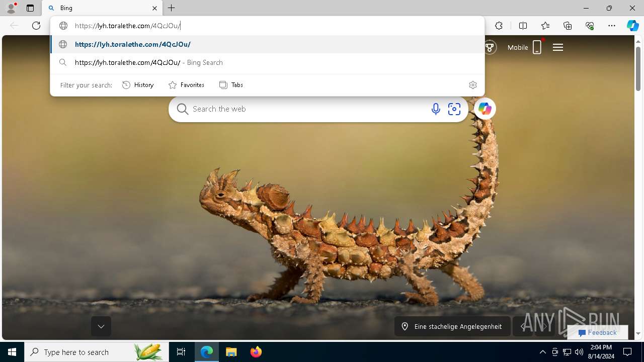Open Copilot from the colorful search icon
Viewport: 644px width, 362px height.
click(485, 109)
